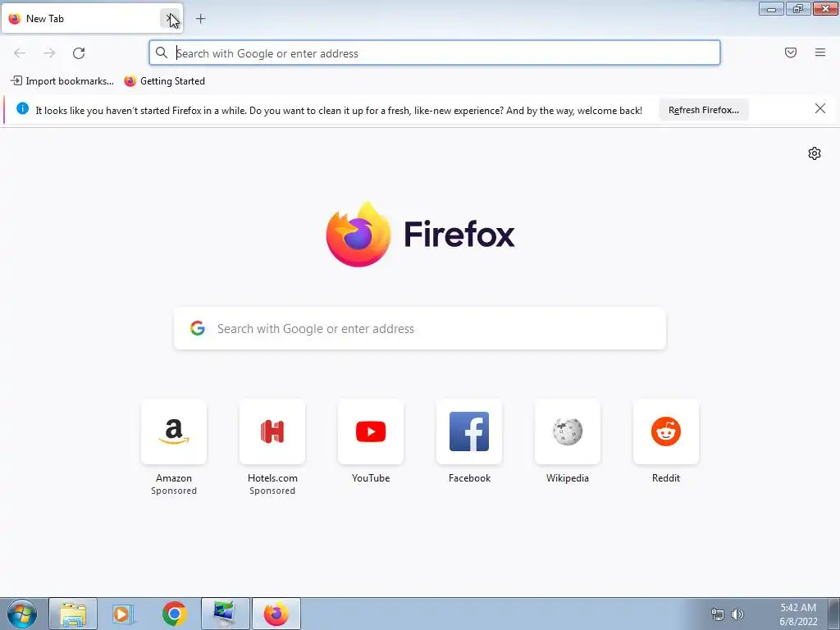Reload the current page
840x630 pixels.
(x=79, y=53)
